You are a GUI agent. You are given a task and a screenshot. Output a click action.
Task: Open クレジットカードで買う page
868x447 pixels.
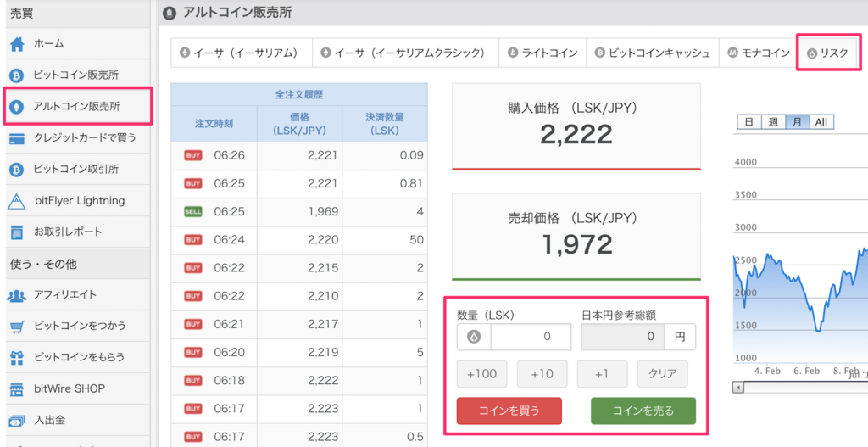77,138
